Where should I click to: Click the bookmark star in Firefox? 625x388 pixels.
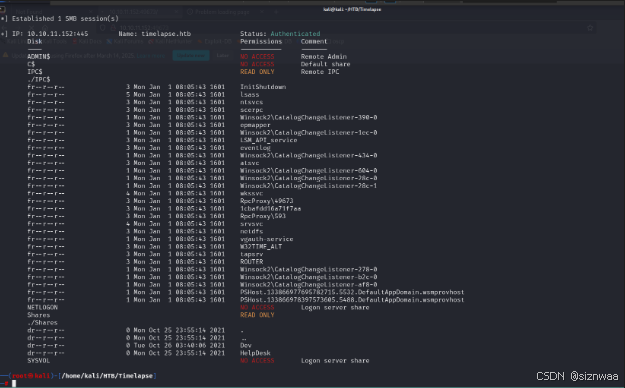coord(590,28)
